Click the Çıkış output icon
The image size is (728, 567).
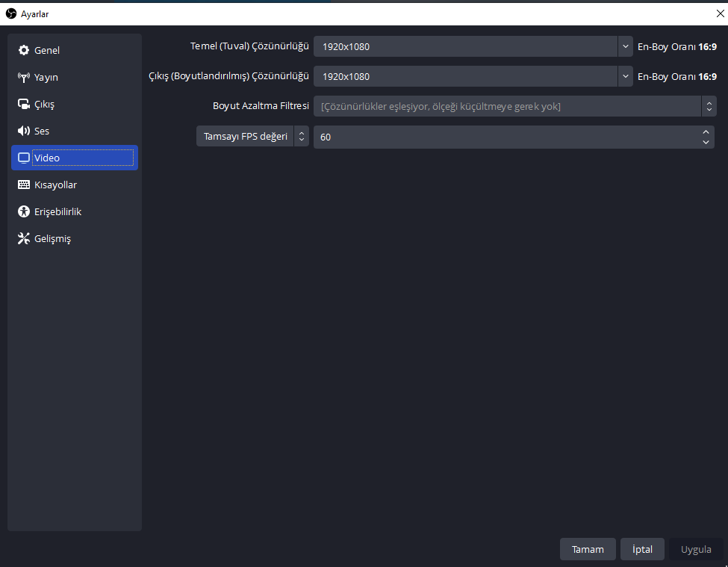[x=24, y=104]
